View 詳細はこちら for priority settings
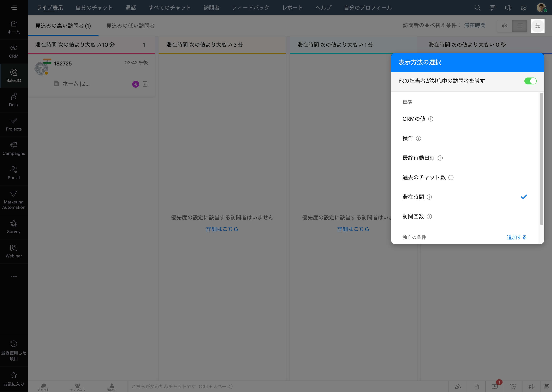The width and height of the screenshot is (552, 392). click(x=222, y=229)
